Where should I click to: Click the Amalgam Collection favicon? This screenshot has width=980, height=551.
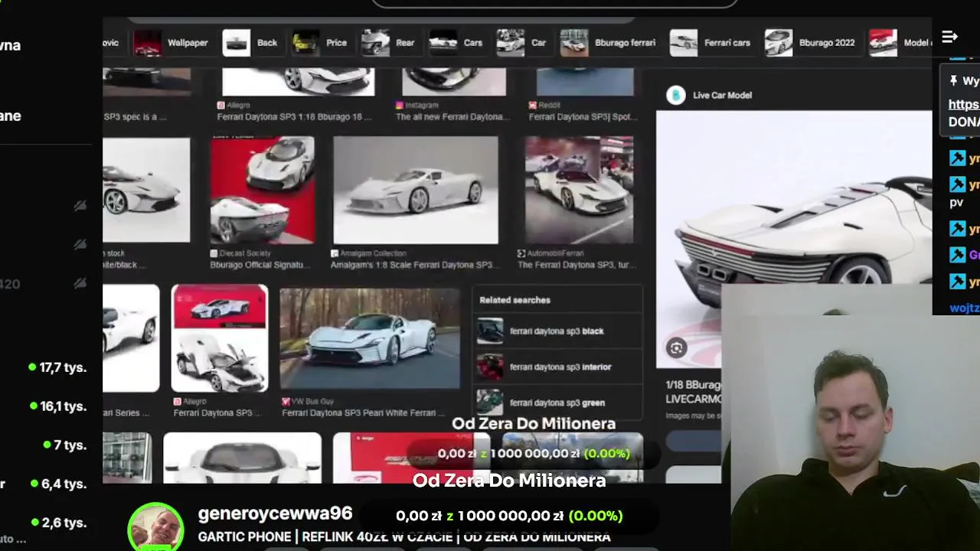click(x=335, y=253)
